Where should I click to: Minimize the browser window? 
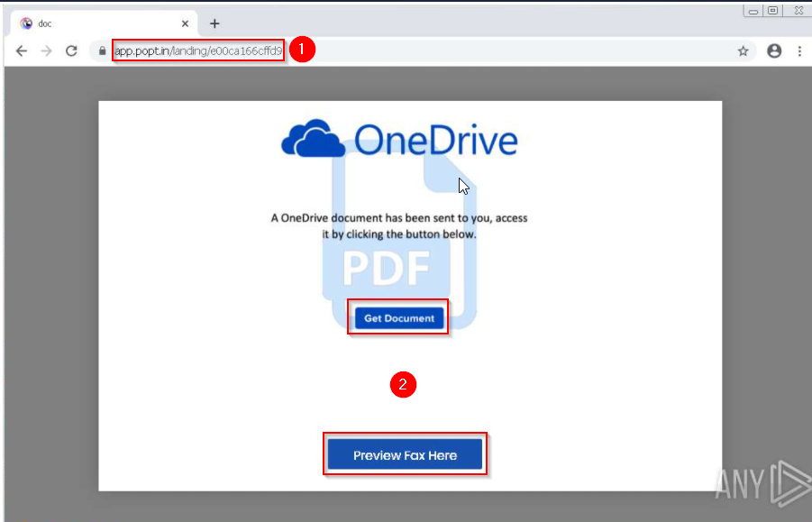pos(753,10)
